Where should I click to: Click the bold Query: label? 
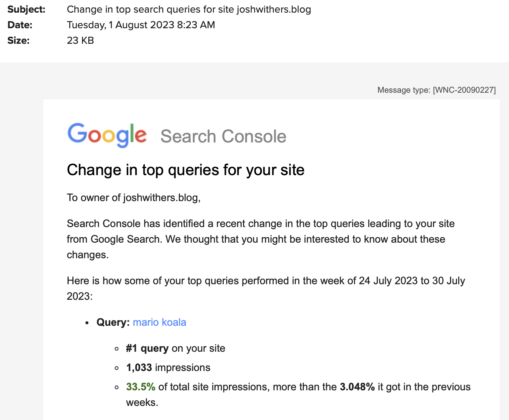coord(113,322)
